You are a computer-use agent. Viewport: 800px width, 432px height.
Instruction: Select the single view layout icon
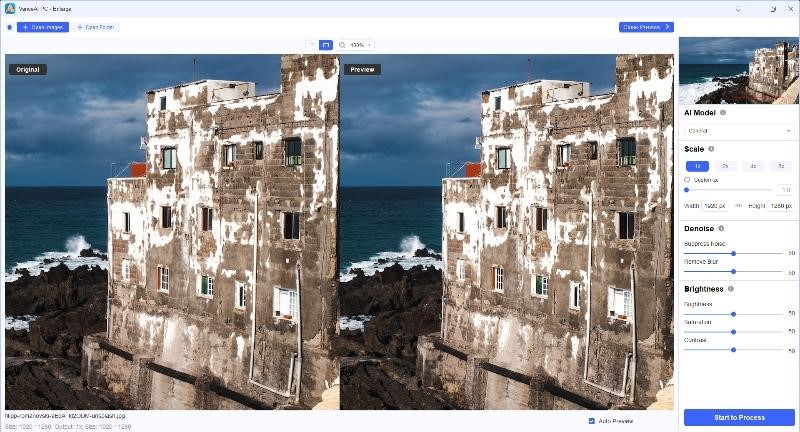[310, 45]
